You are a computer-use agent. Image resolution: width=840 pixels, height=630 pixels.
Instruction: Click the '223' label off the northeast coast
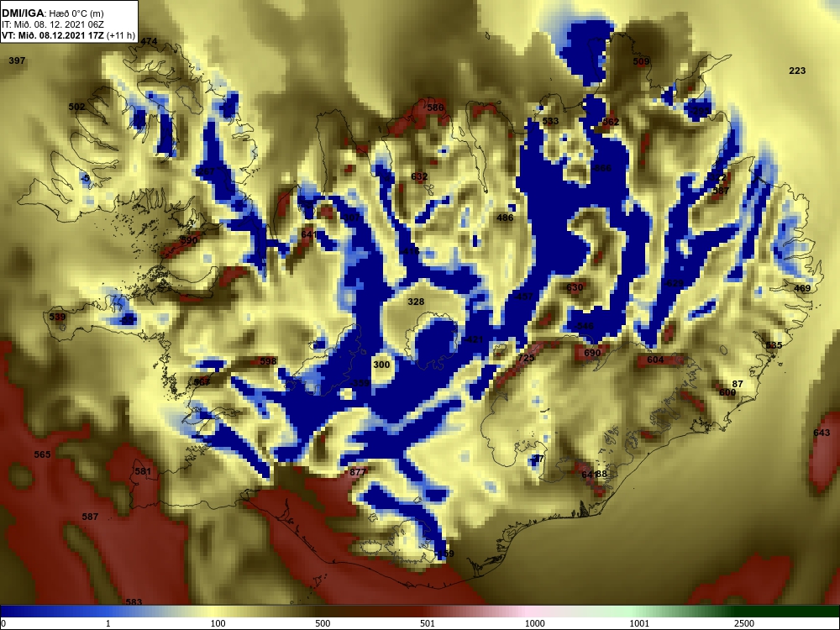[x=797, y=71]
